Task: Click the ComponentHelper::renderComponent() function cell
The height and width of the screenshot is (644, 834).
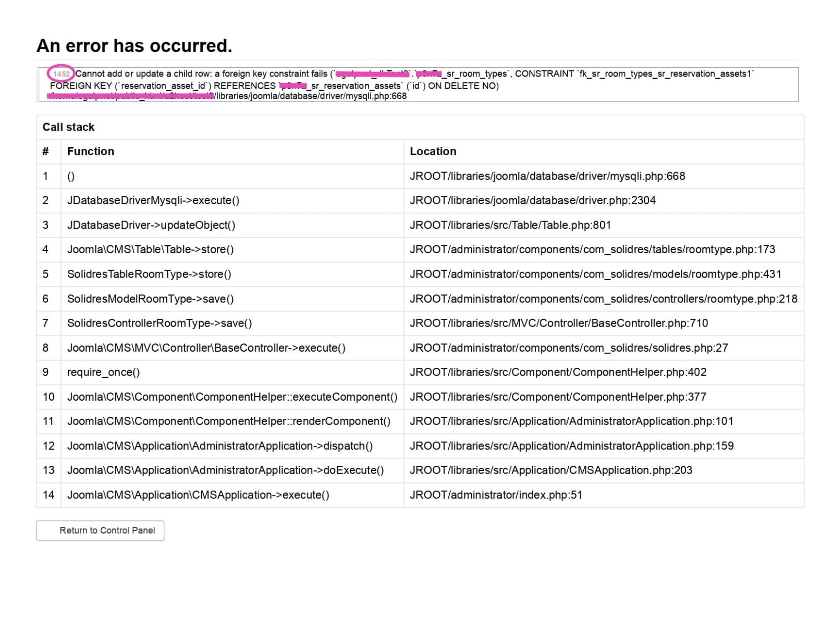Action: [x=229, y=421]
